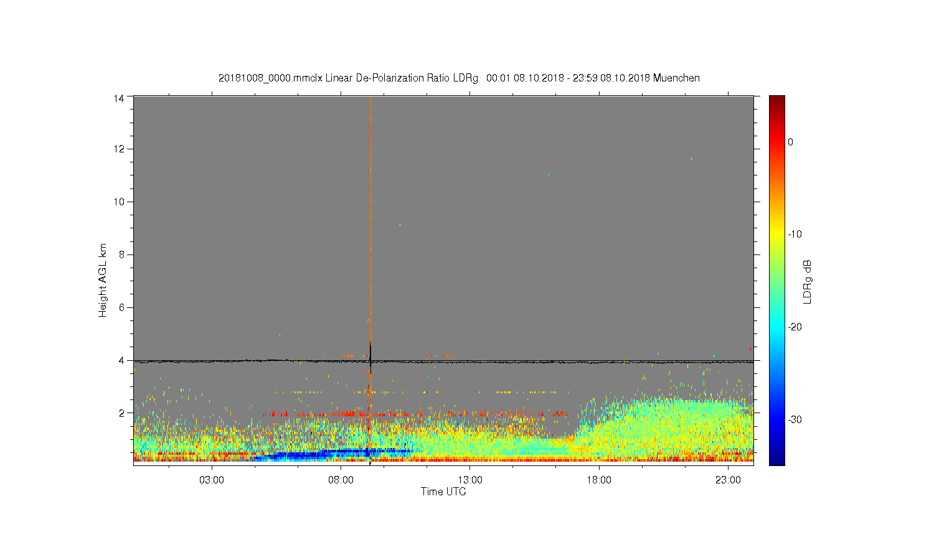Viewport: 934px width, 560px height.
Task: Click the height tick label 4
Action: click(121, 360)
